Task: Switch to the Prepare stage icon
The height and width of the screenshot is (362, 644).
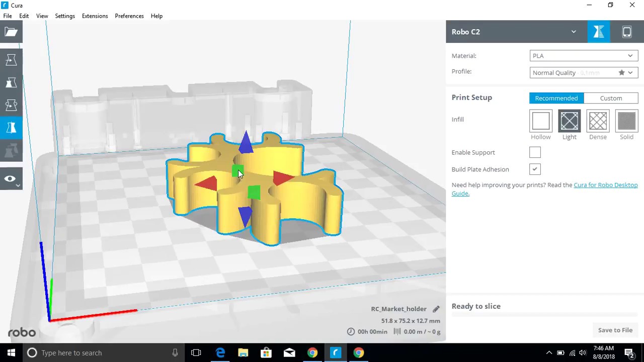Action: point(598,32)
